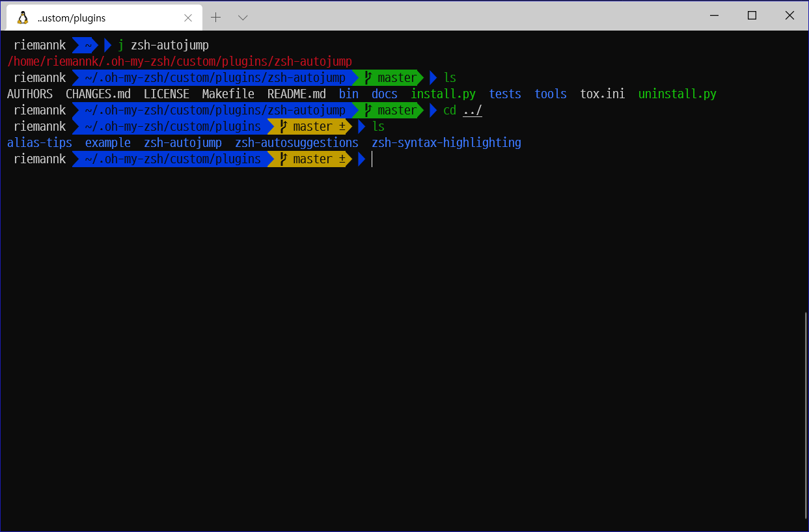The height and width of the screenshot is (532, 809).
Task: Click the CHANGES.md file name
Action: pos(98,94)
